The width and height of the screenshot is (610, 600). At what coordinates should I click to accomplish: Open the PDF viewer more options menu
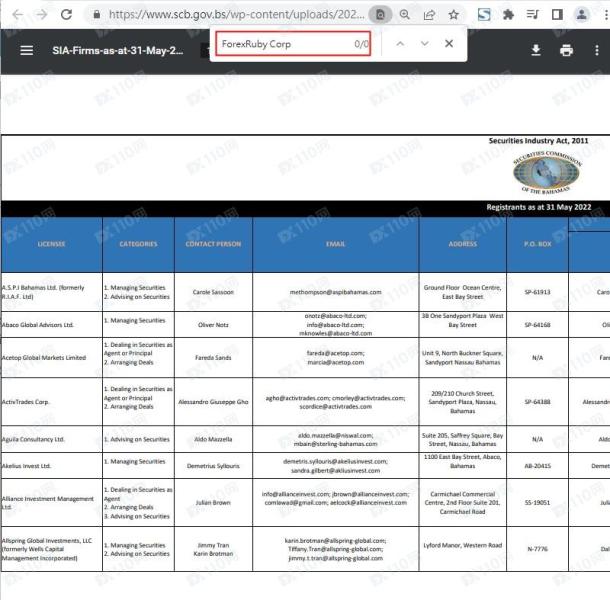coord(597,50)
